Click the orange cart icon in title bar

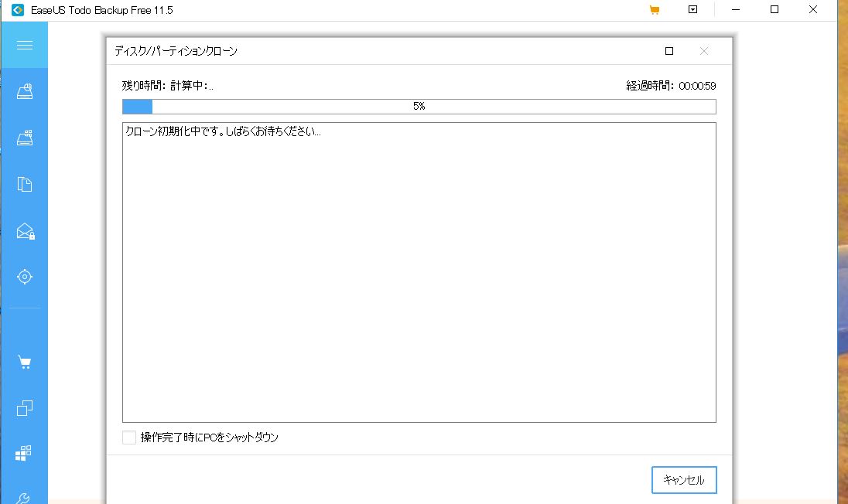tap(655, 10)
